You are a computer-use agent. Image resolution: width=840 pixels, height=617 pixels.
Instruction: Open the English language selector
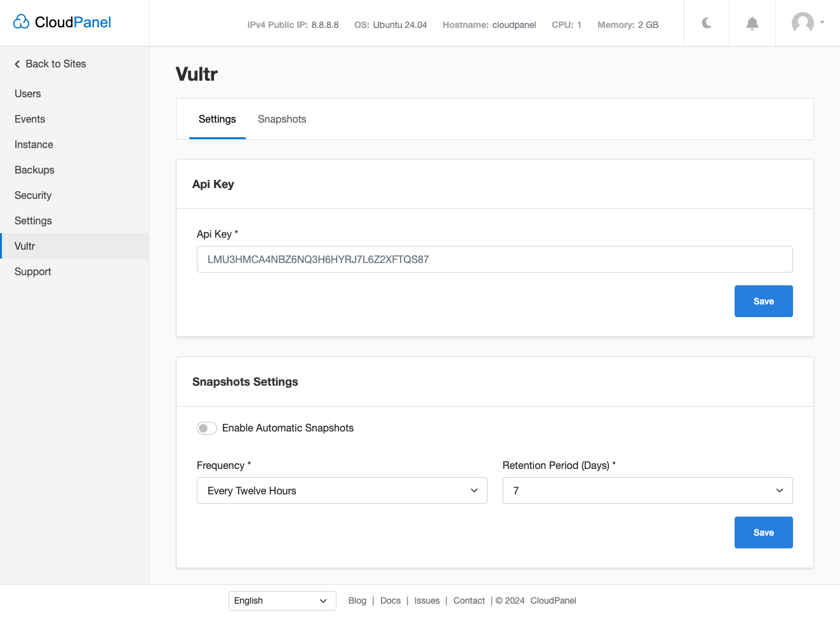pyautogui.click(x=282, y=600)
